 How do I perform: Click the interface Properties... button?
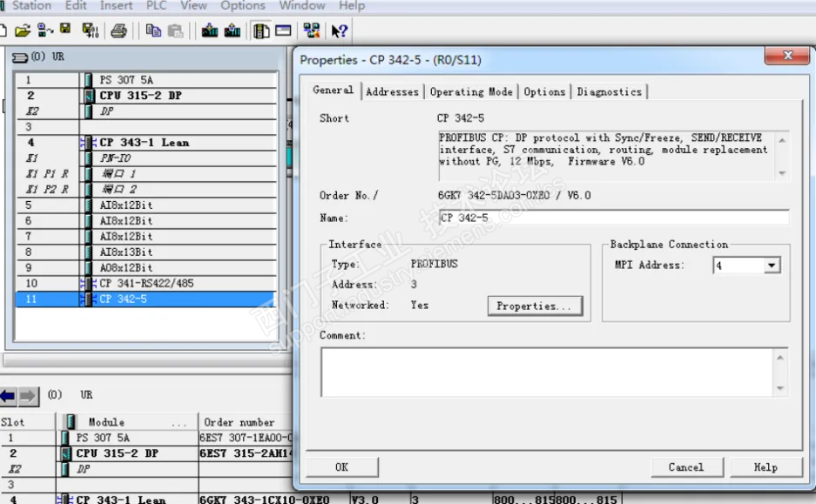click(535, 306)
